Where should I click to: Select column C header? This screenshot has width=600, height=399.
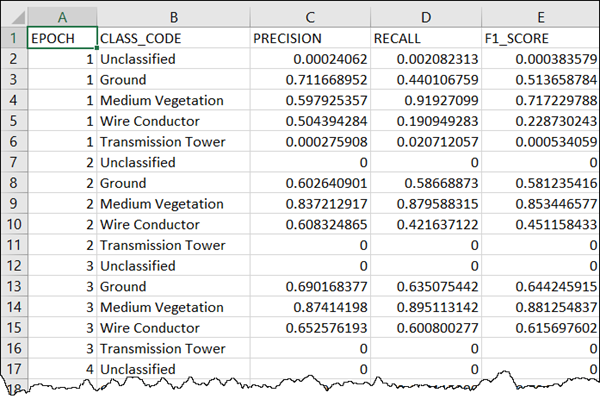click(310, 17)
